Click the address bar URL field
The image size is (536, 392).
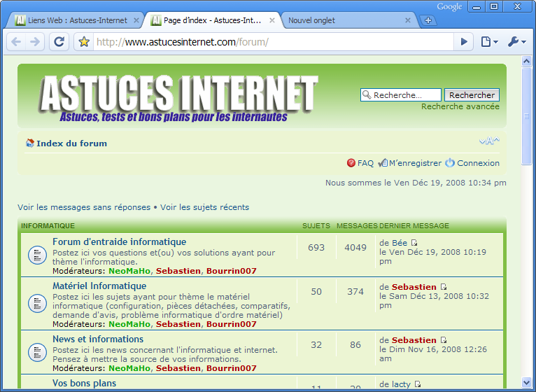coord(274,42)
